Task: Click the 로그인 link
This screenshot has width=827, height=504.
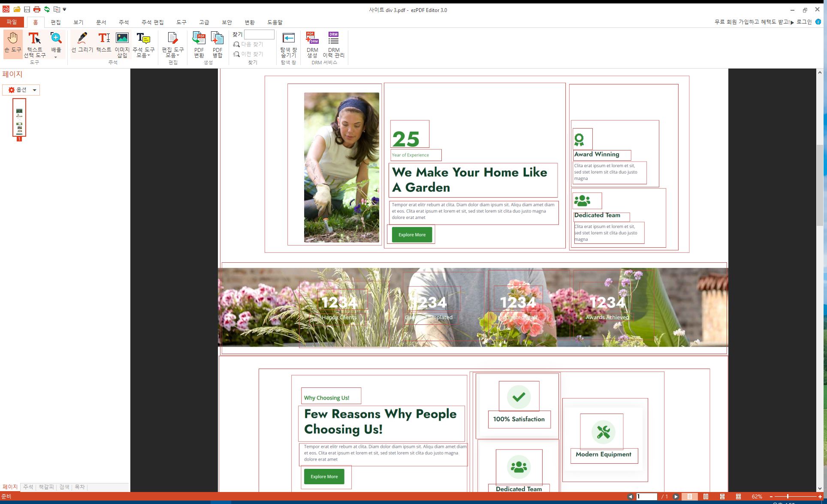Action: (x=804, y=22)
